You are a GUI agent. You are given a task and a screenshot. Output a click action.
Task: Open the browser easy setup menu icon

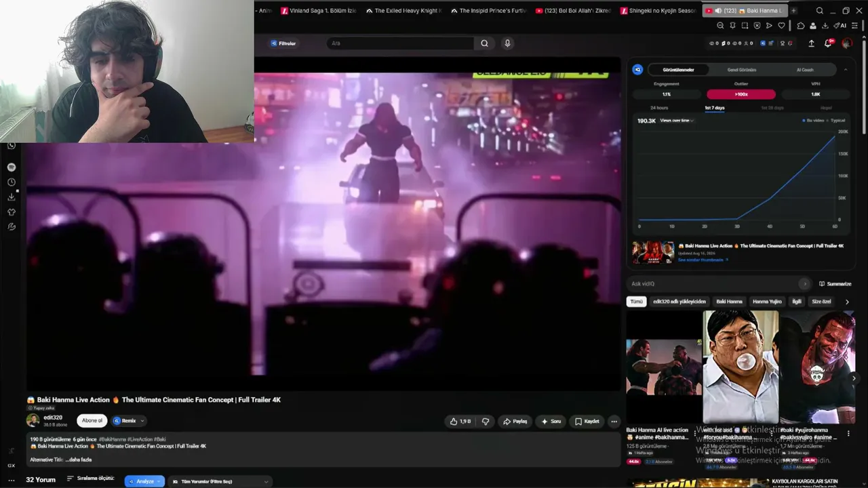point(856,26)
